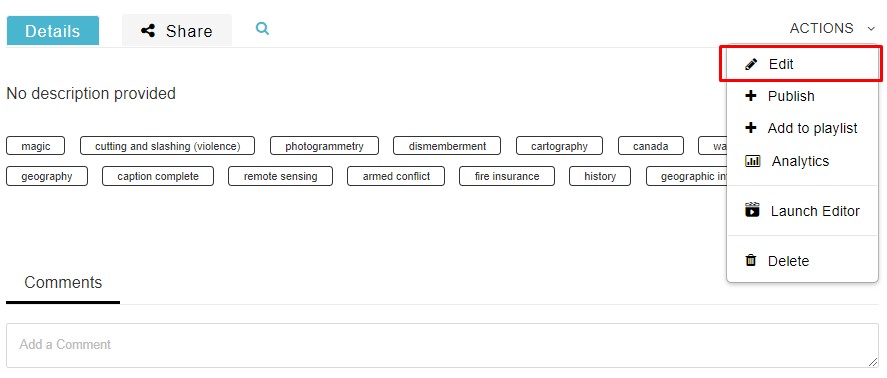Click the trash can Delete icon

(751, 260)
